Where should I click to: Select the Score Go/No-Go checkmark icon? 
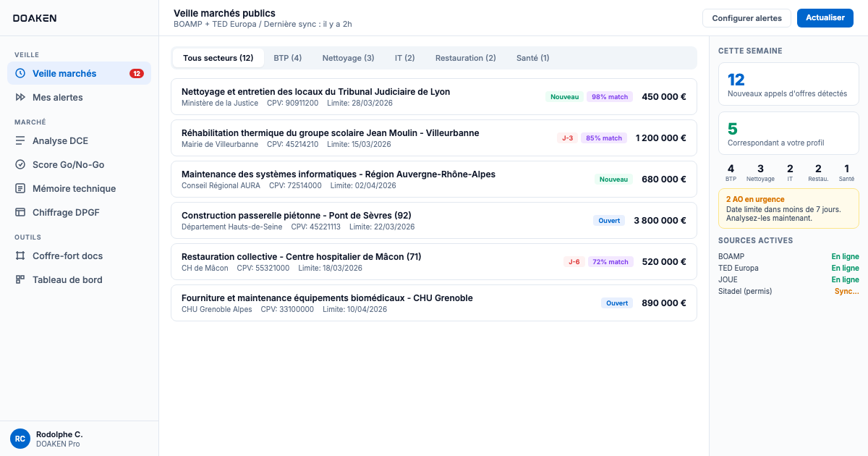point(20,164)
